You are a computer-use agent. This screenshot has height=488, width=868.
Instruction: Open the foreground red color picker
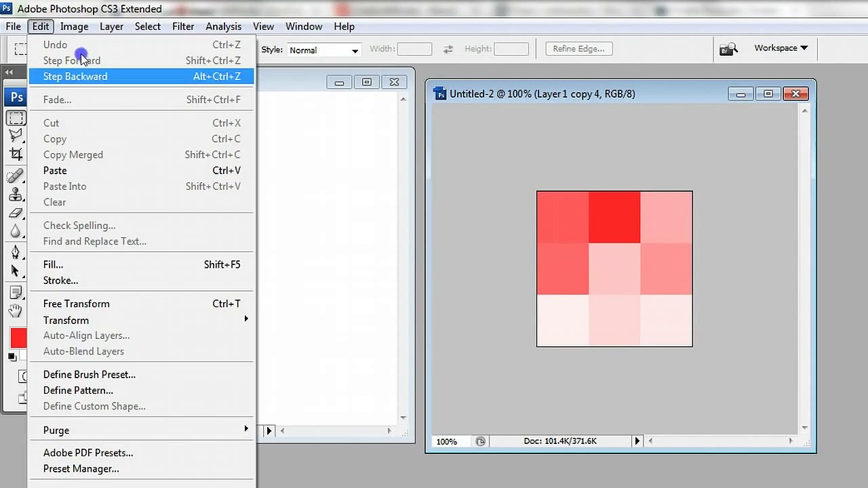point(18,338)
